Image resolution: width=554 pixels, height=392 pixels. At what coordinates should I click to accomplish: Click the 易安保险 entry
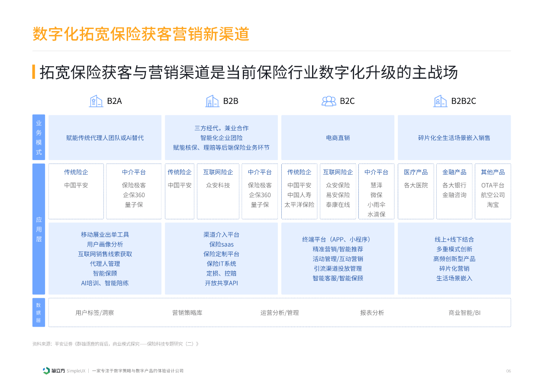tap(338, 195)
